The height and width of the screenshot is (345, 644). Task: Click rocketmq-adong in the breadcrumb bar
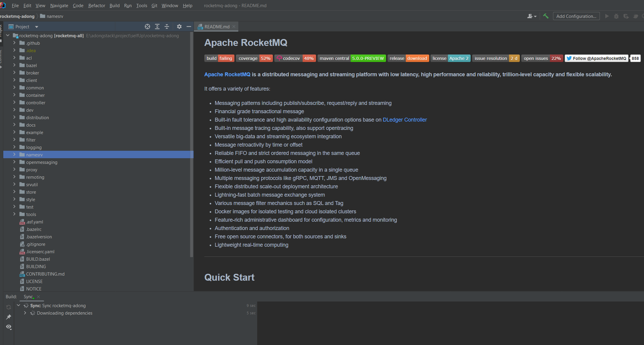pyautogui.click(x=17, y=16)
